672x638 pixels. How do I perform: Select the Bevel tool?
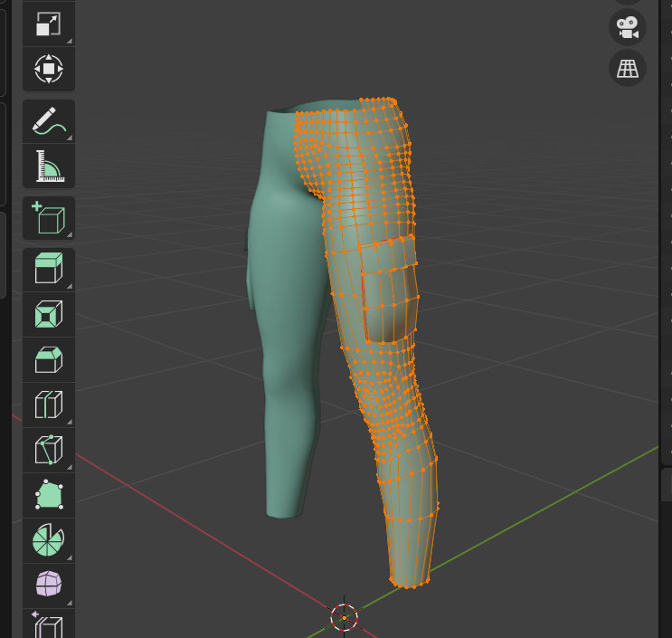(x=49, y=360)
